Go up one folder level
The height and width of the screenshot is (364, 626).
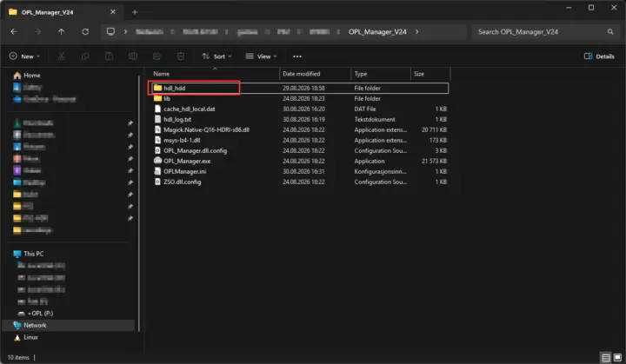click(x=61, y=31)
